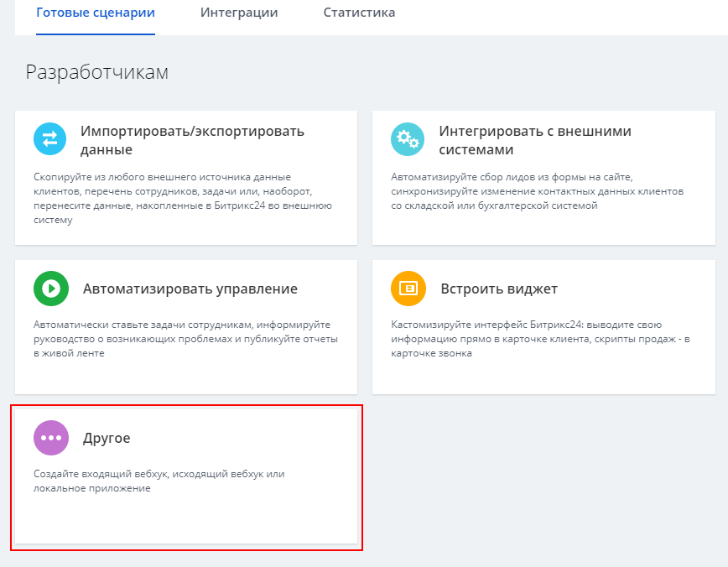The width and height of the screenshot is (728, 567).
Task: Open the Готовые сценарии tab
Action: click(x=96, y=13)
